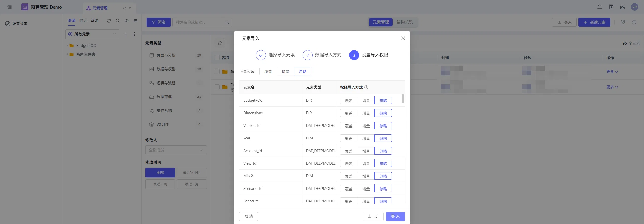This screenshot has height=224, width=644.
Task: Expand the BudgetPOC folder in tree
Action: tap(67, 46)
